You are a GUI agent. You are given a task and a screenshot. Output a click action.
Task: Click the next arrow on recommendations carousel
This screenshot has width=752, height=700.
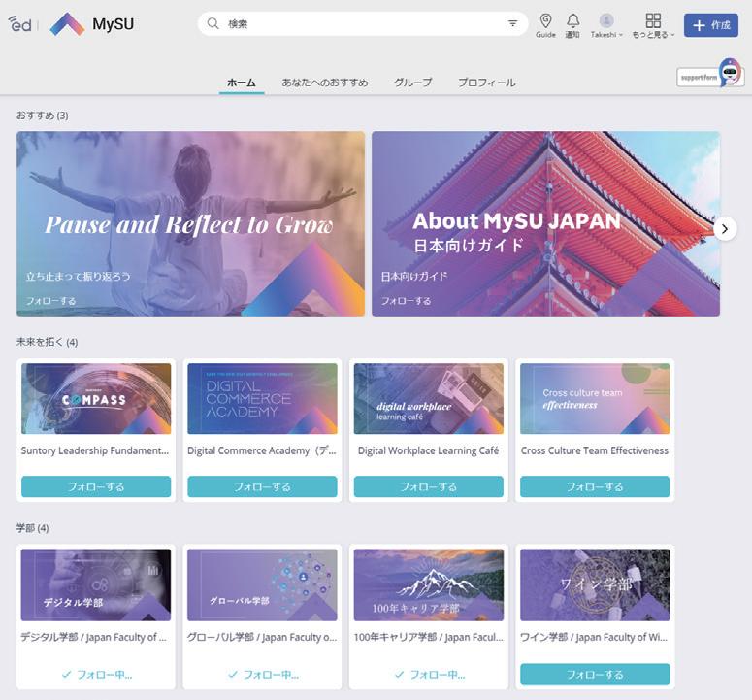725,229
